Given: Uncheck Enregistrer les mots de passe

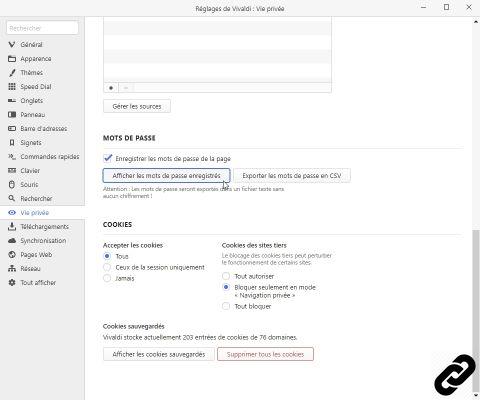Looking at the screenshot, I should [x=108, y=158].
